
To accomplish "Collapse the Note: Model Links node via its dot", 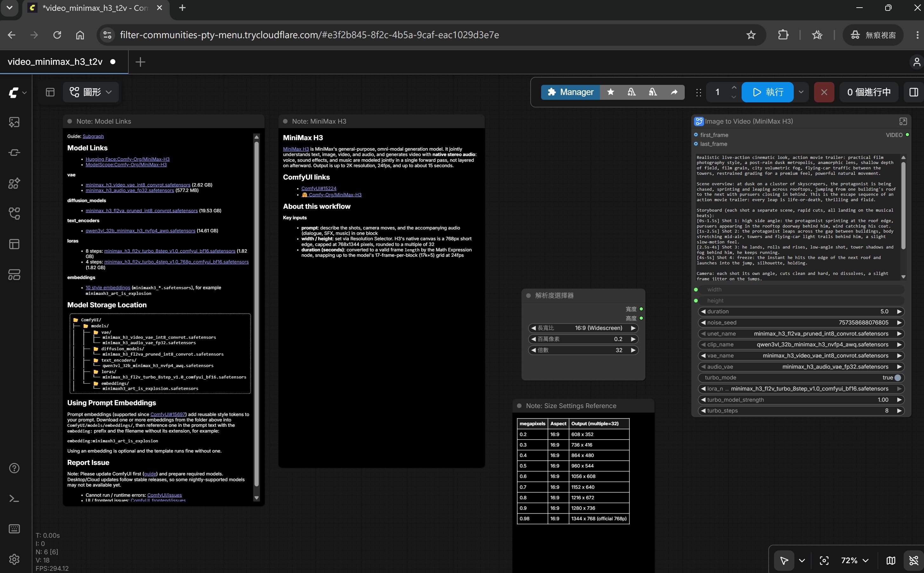I will coord(70,121).
